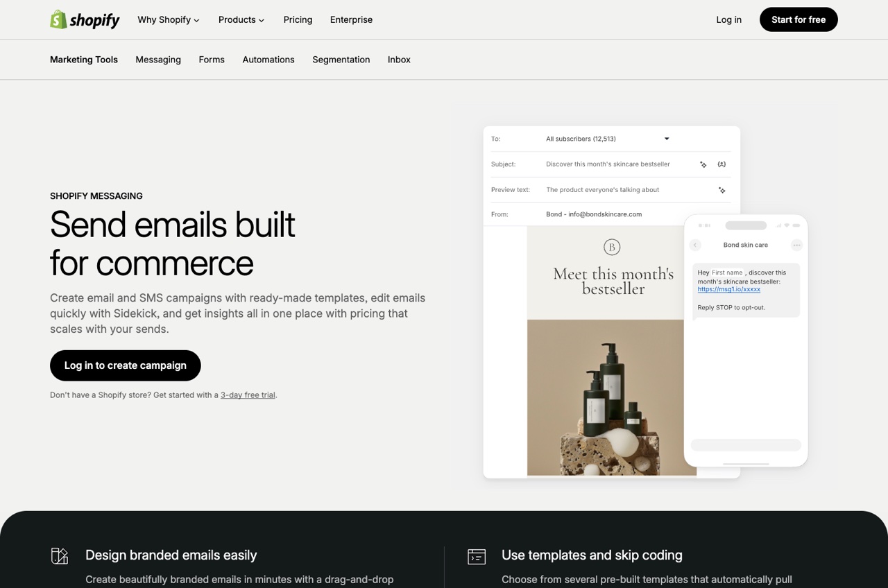The width and height of the screenshot is (888, 588).
Task: Click the Shopify logo
Action: point(85,19)
